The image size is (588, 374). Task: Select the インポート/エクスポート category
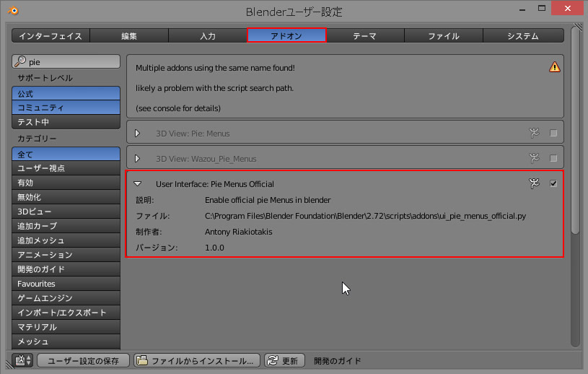click(66, 313)
